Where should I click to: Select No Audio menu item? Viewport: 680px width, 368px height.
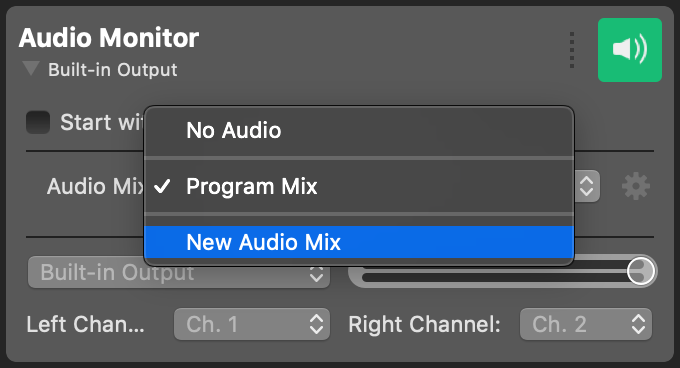[x=359, y=130]
